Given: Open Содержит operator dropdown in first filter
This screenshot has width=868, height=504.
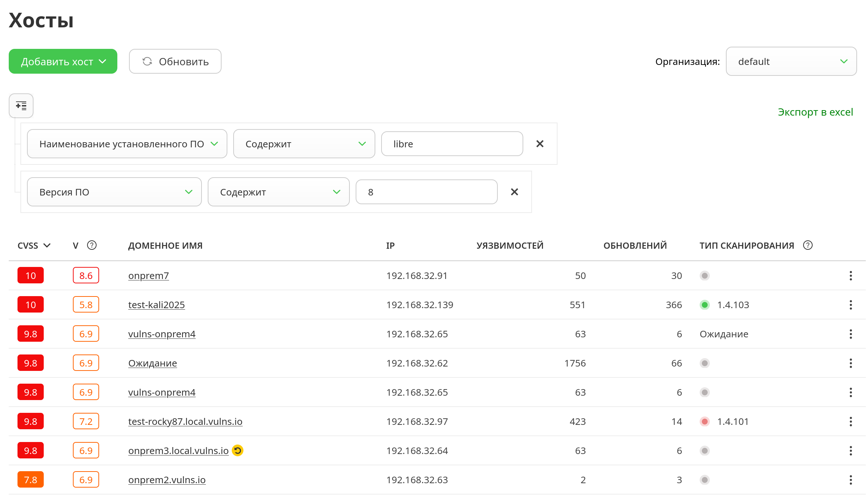Looking at the screenshot, I should (x=304, y=144).
